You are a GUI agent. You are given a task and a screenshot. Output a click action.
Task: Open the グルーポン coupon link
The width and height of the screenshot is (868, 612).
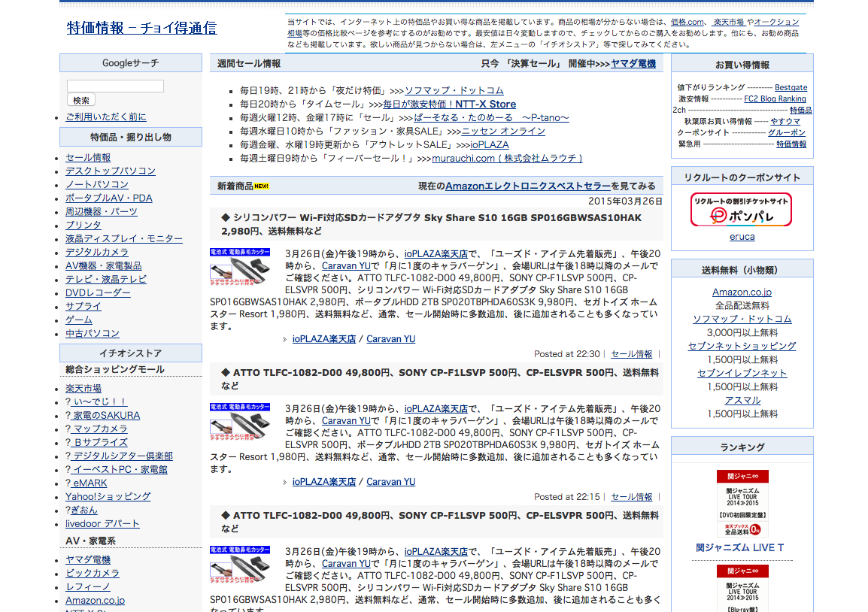tap(787, 133)
